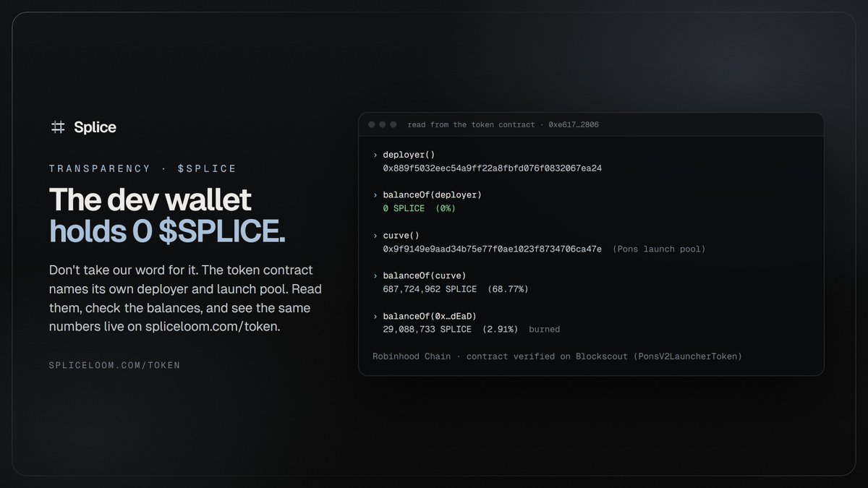The image size is (868, 488).
Task: Select deployer address 0x889f5032eec54a9ff22a8fbfd076f0832067ea24
Action: 493,168
